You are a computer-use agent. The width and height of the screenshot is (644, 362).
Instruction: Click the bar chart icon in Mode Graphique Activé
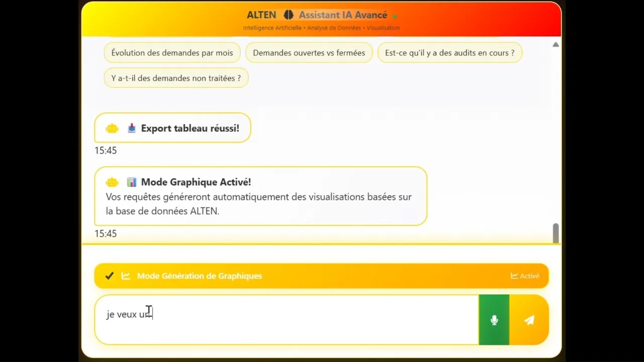(131, 182)
